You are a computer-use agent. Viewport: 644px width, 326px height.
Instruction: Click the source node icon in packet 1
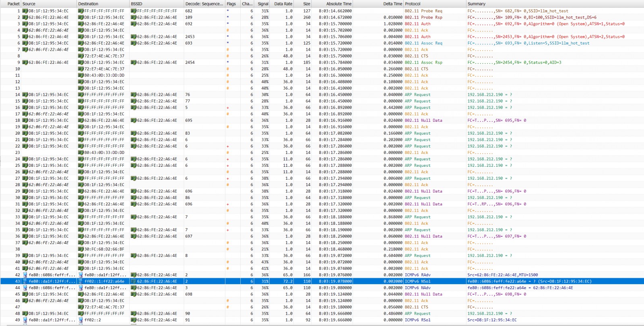25,11
